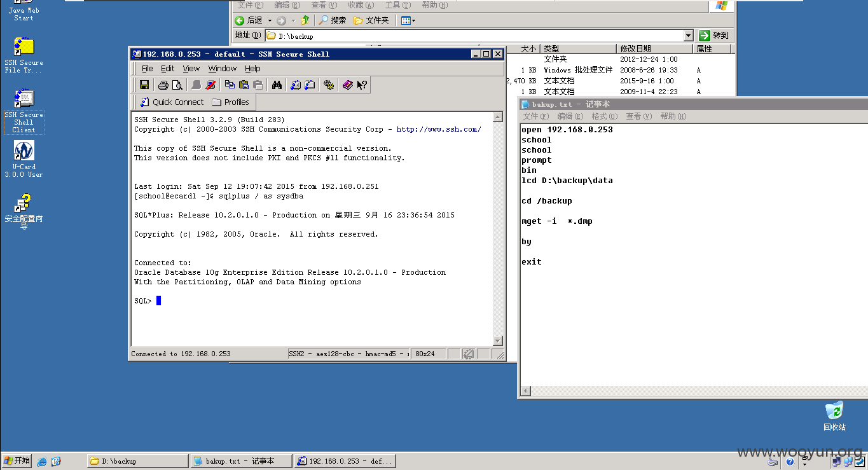Click terminal scrollbar down arrow
Screen dimensions: 868x470
(498, 341)
